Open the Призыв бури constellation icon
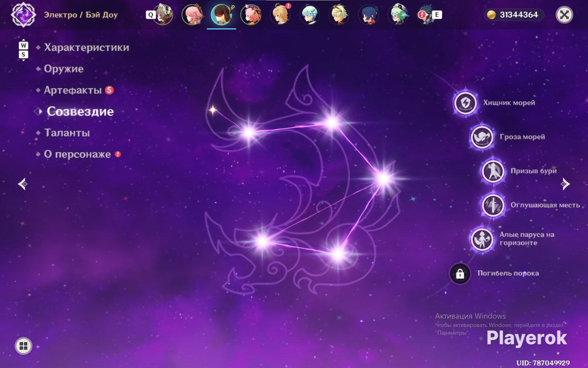This screenshot has width=588, height=368. pyautogui.click(x=493, y=171)
